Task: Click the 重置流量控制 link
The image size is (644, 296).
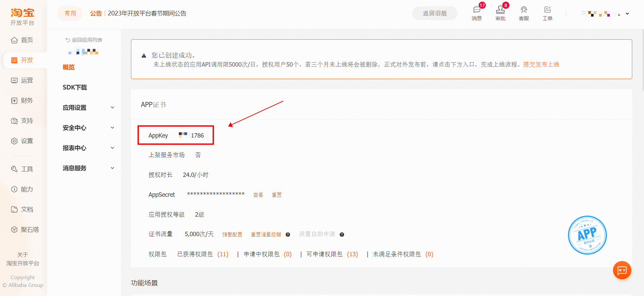Action: click(x=266, y=234)
